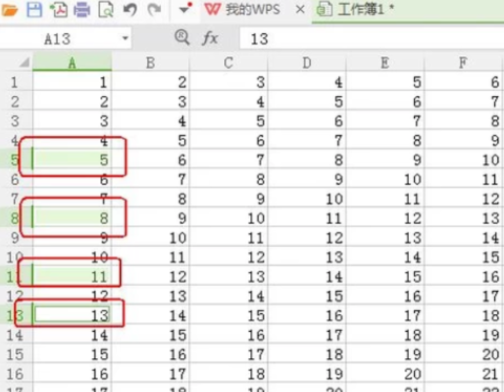Select cell F1 containing 6
Image resolution: width=504 pixels, height=392 pixels.
463,82
